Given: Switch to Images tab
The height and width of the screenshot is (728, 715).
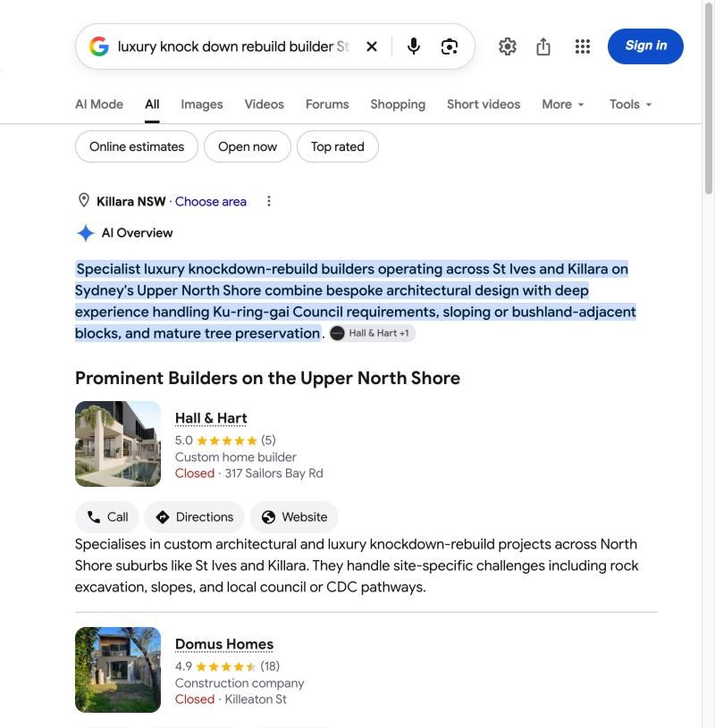Looking at the screenshot, I should (202, 104).
